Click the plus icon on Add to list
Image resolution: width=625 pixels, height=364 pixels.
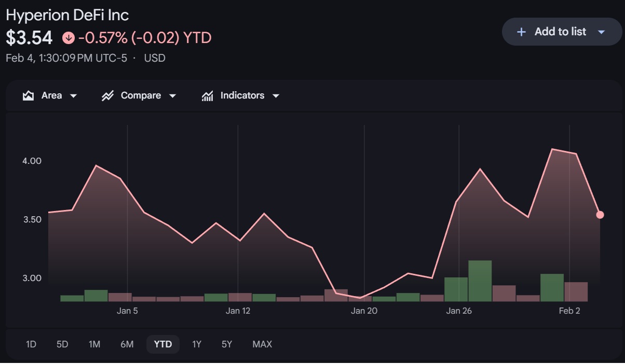522,32
